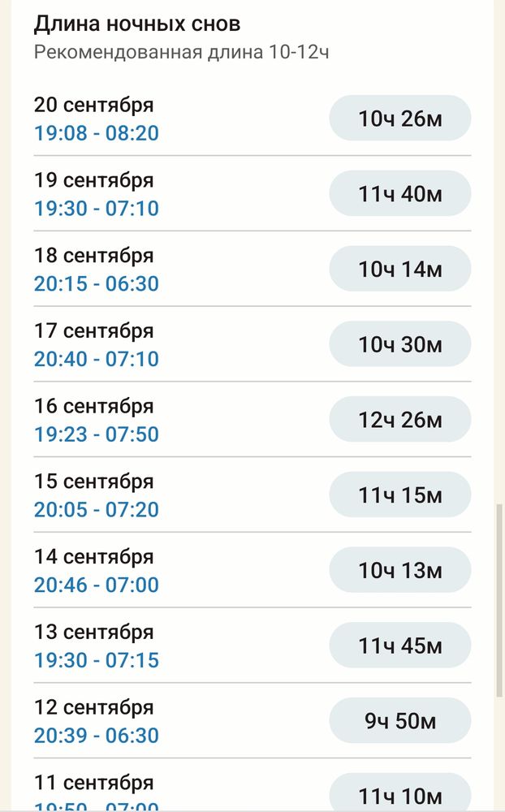Tap the 10ч 14м duration badge
The image size is (505, 812).
(399, 269)
